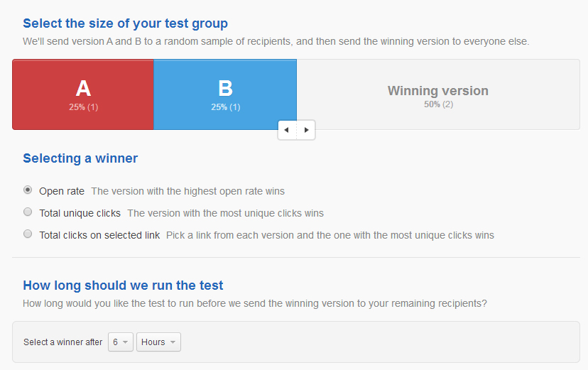Select the Total unique clicks option
The image size is (588, 370).
[x=28, y=212]
